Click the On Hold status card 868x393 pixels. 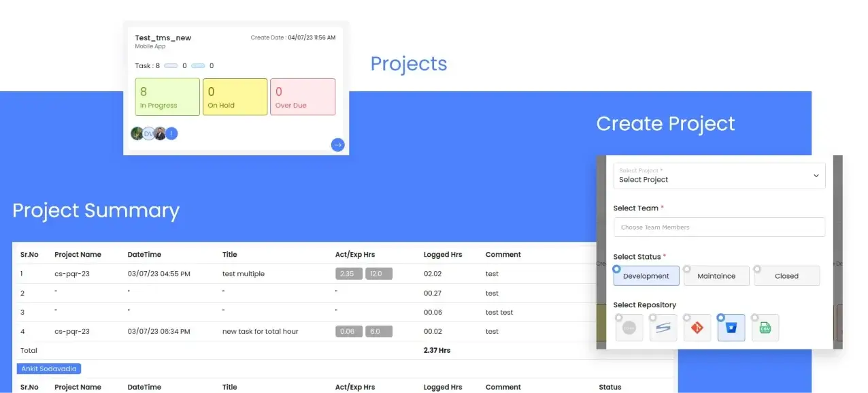235,97
